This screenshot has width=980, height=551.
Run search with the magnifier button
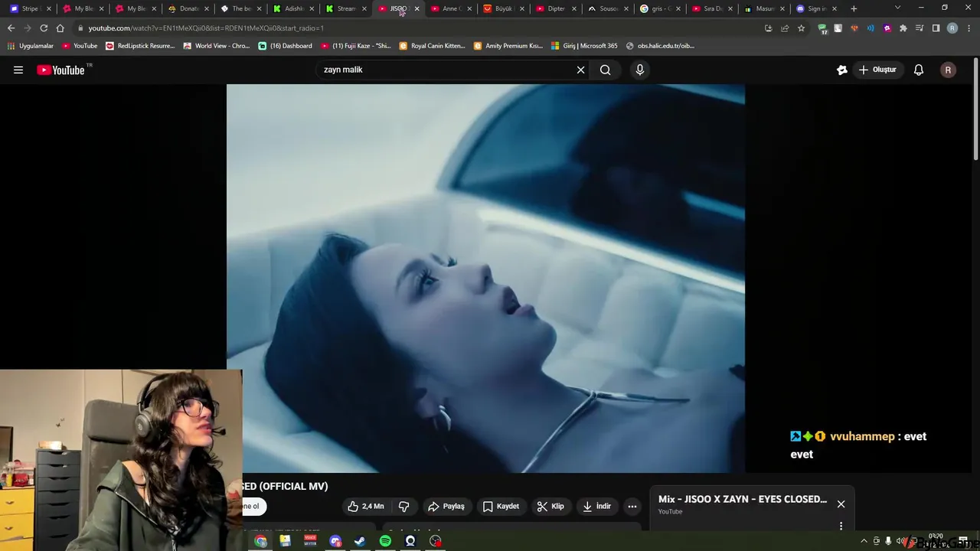[605, 70]
